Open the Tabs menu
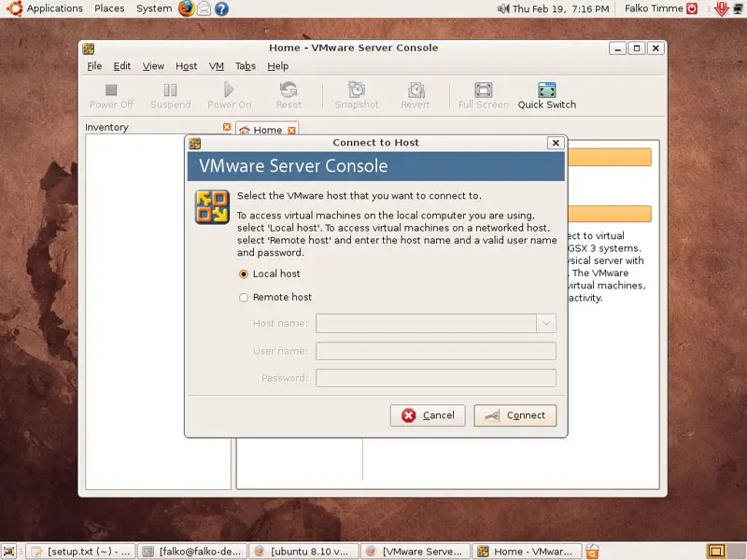Screen dimensions: 747x560 [246, 66]
